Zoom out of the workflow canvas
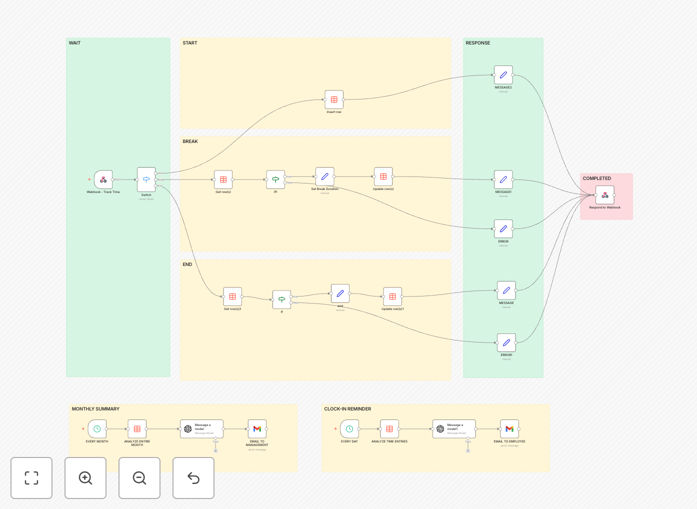 140,478
